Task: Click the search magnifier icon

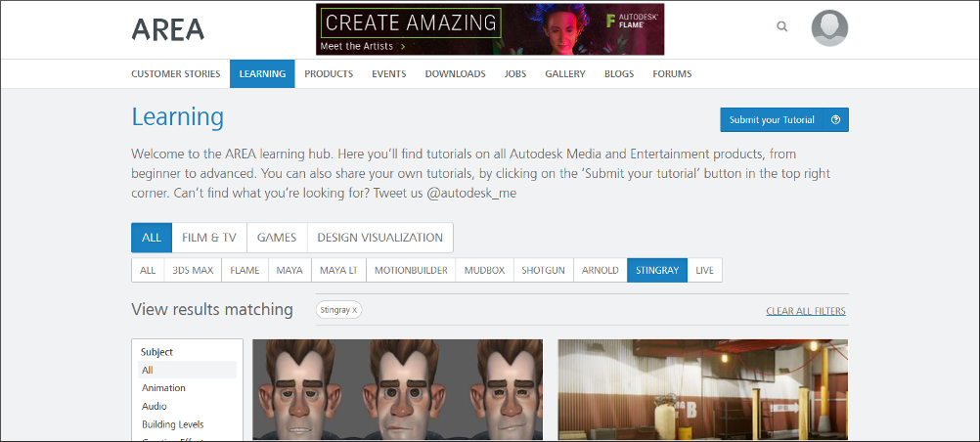Action: (x=781, y=26)
